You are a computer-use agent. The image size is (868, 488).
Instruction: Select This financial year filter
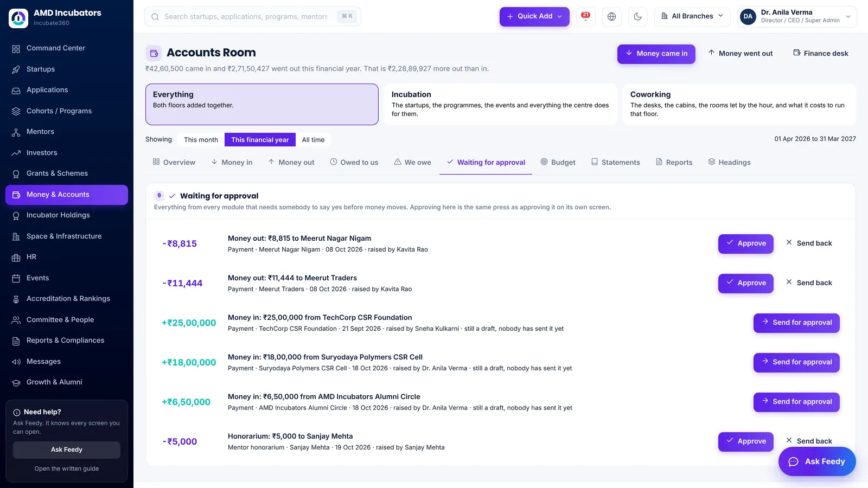260,140
